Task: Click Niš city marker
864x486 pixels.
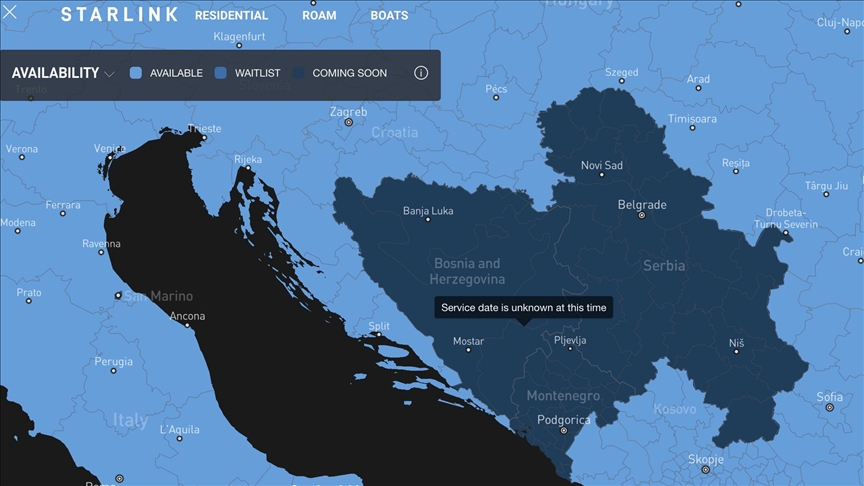Action: [736, 352]
